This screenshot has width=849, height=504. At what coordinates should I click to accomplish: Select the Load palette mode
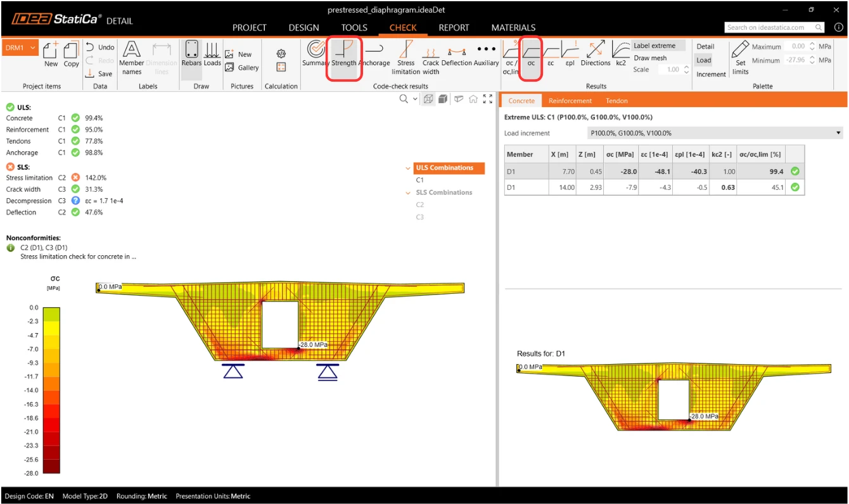[x=704, y=60]
